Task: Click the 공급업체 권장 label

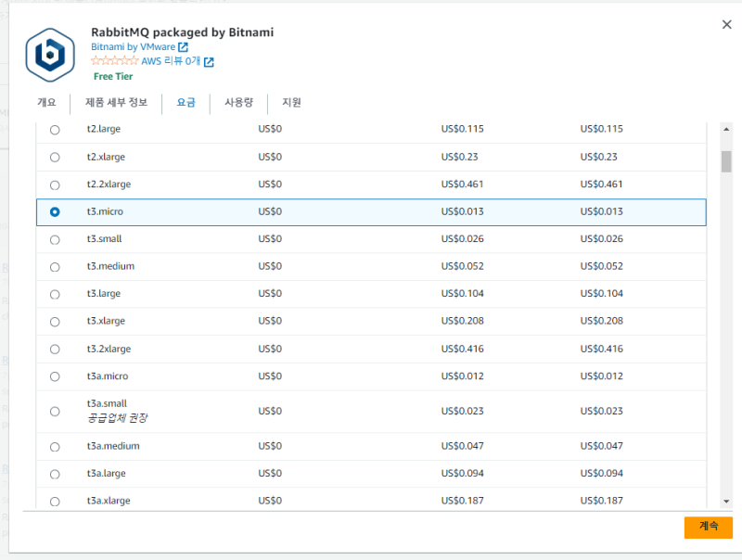Action: pyautogui.click(x=118, y=418)
